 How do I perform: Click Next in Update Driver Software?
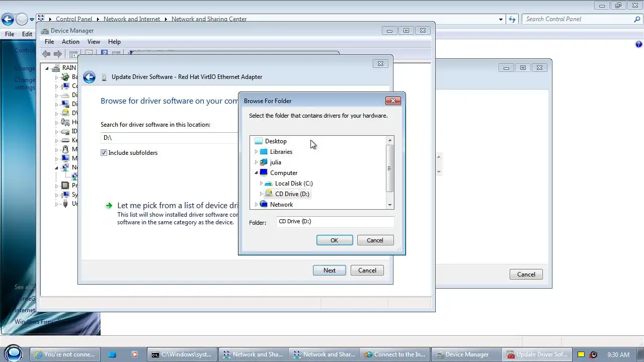click(x=329, y=270)
